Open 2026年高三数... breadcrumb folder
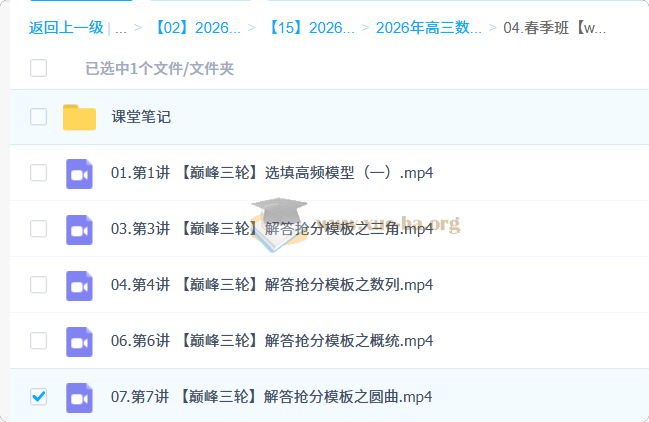This screenshot has width=649, height=422. 427,27
